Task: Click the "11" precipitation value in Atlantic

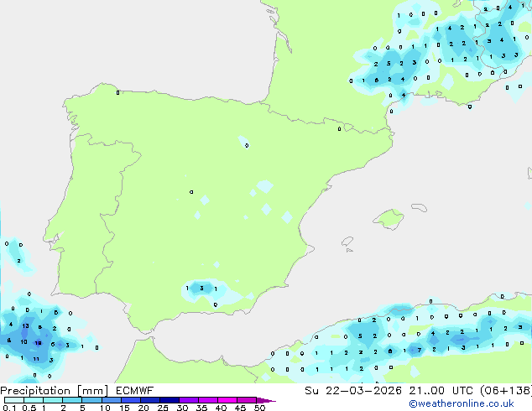Action: click(36, 359)
